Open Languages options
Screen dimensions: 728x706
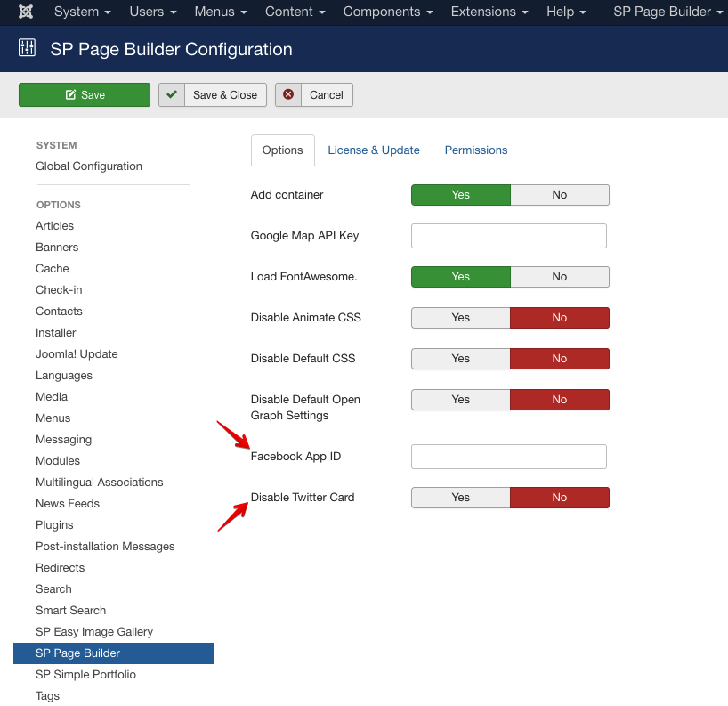(x=64, y=376)
